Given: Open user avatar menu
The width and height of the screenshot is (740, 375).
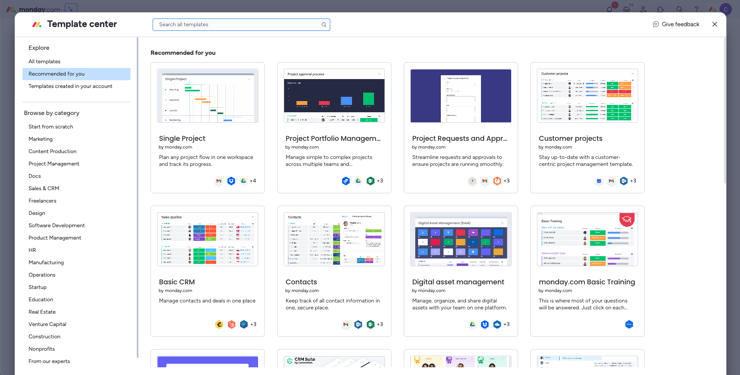Looking at the screenshot, I should [725, 9].
